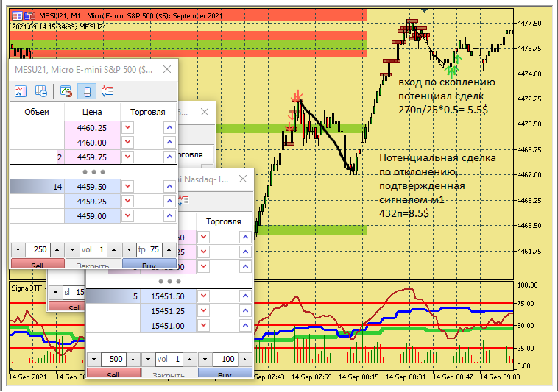The image size is (558, 392).
Task: Click the red sell arrow at 4459.25
Action: (128, 202)
